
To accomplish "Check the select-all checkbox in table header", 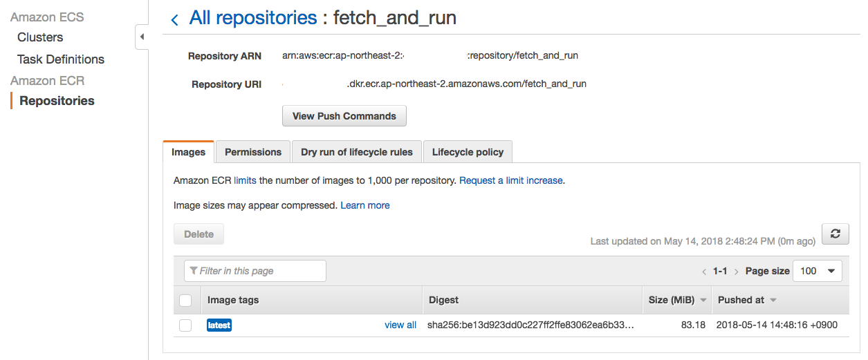I will pos(185,301).
